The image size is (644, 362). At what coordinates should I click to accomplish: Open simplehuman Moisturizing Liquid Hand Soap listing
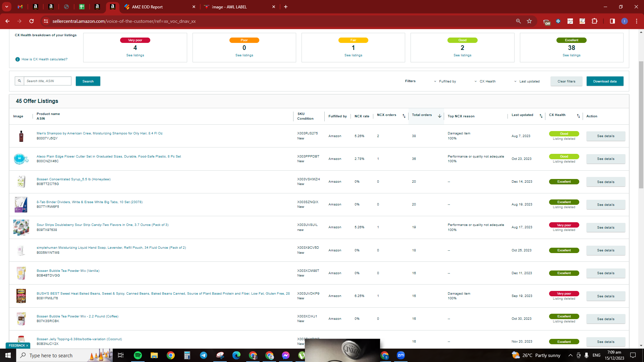pos(111,248)
